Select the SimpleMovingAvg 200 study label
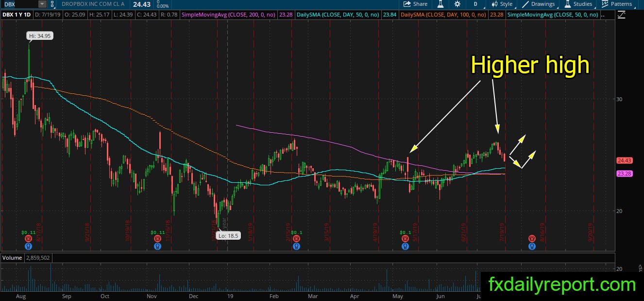Viewport: 644px width, 301px height. (229, 15)
